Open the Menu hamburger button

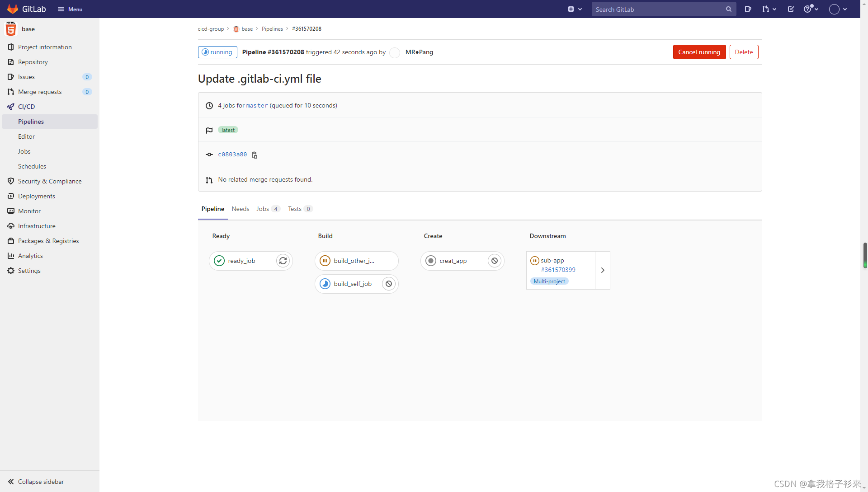pos(70,9)
